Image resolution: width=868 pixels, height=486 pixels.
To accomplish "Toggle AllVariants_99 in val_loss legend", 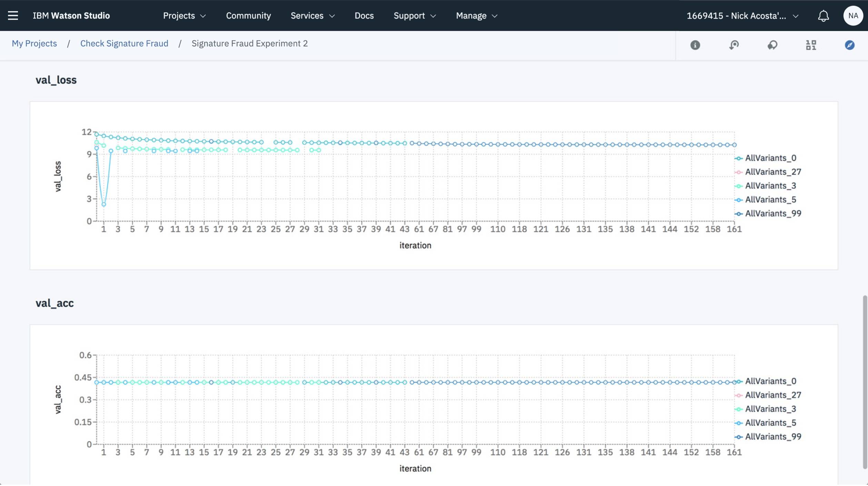I will 768,213.
